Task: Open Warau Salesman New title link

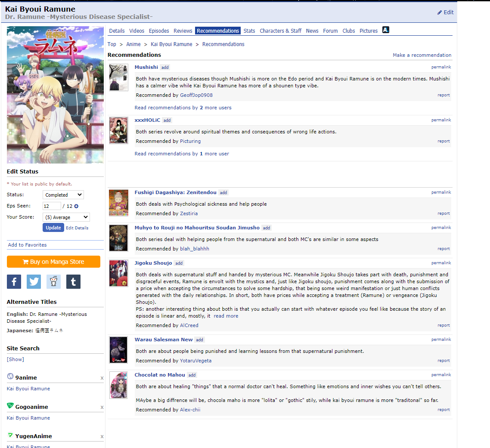Action: point(164,340)
